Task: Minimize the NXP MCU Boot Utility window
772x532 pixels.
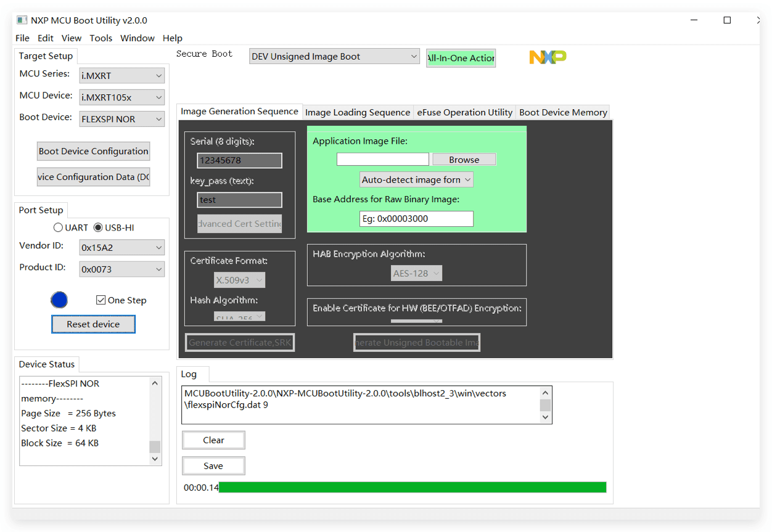Action: click(x=694, y=20)
